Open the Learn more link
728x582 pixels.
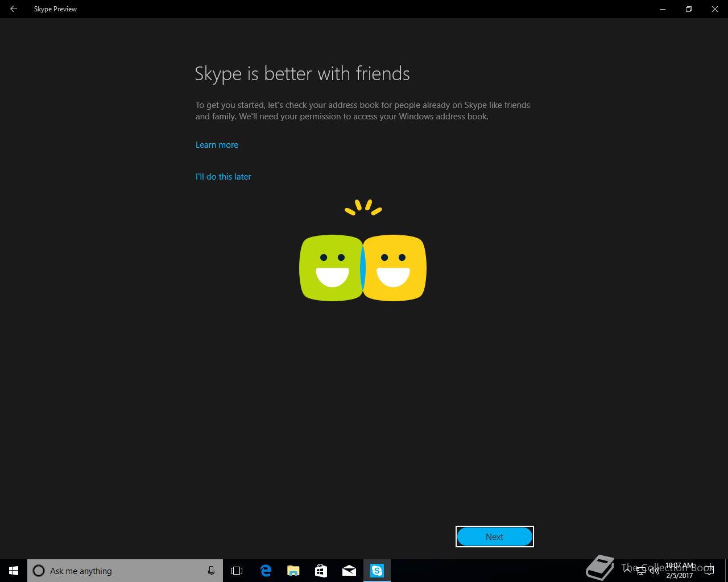(217, 145)
